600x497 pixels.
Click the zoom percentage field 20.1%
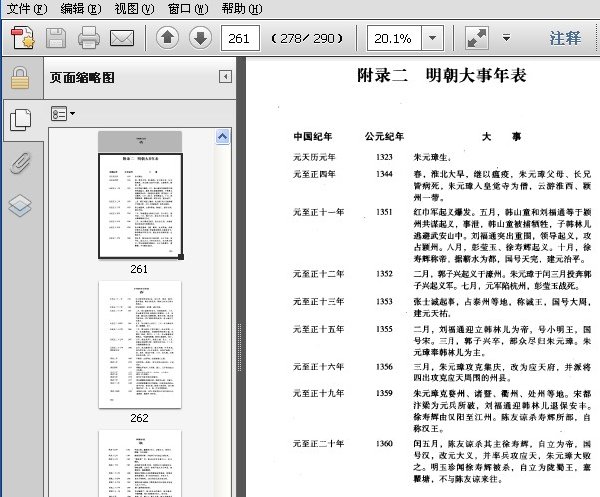pyautogui.click(x=394, y=38)
